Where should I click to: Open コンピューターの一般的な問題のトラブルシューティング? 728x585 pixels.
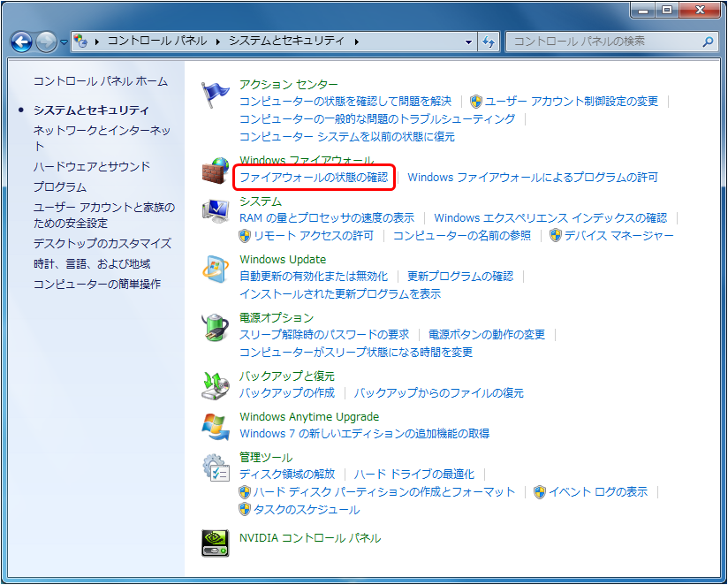(x=377, y=119)
